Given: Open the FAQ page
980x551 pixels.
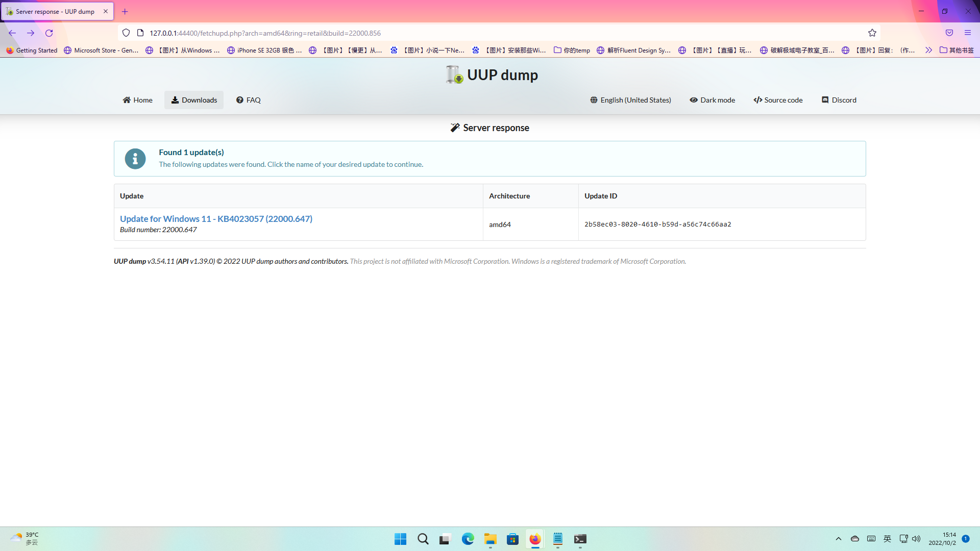Looking at the screenshot, I should click(249, 100).
